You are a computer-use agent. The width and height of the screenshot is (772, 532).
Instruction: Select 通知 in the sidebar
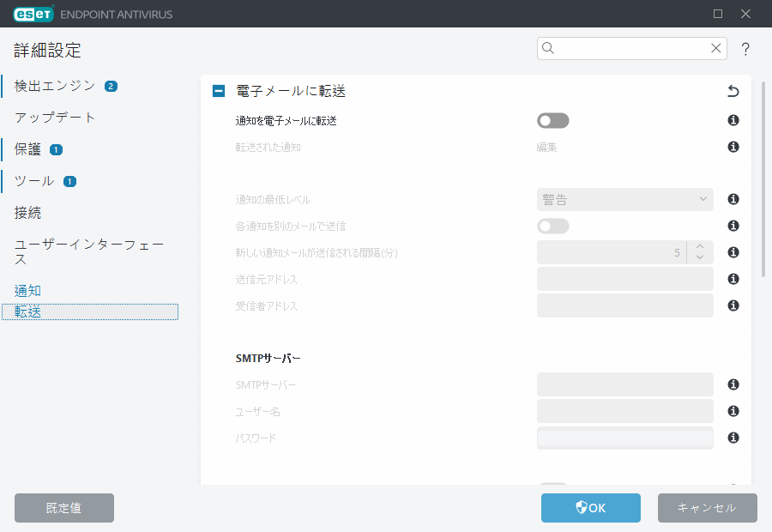click(x=27, y=290)
